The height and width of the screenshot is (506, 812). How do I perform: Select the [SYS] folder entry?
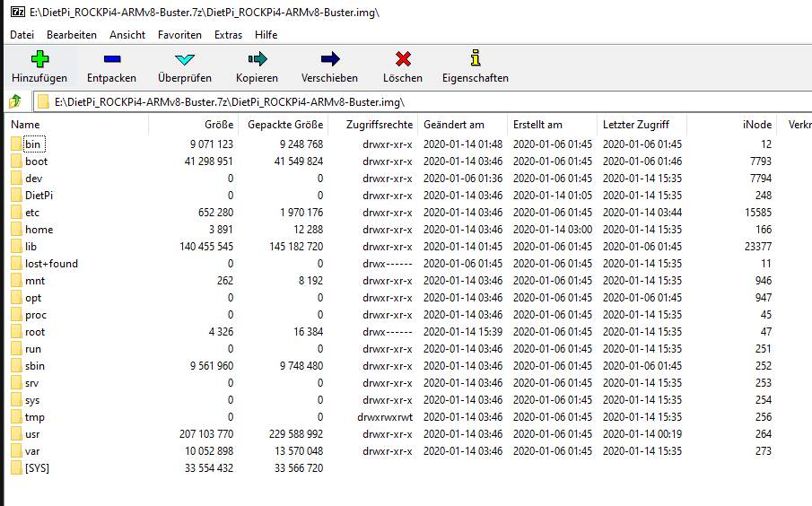tap(38, 468)
